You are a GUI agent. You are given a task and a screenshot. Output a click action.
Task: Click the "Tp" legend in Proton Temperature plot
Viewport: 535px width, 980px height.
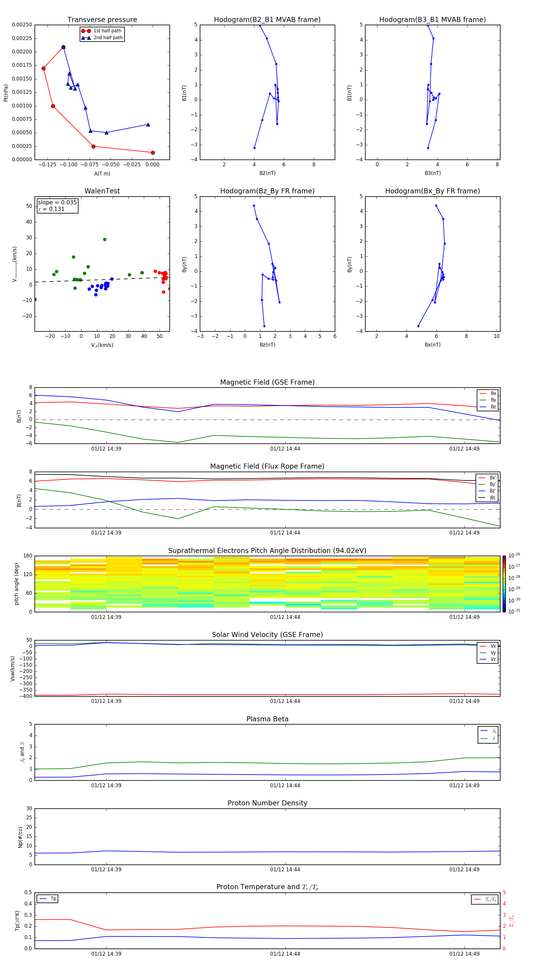point(47,899)
